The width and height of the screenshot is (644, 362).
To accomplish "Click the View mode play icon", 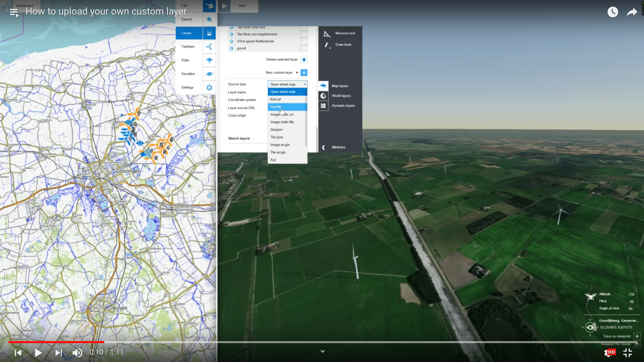I will coord(224,6).
